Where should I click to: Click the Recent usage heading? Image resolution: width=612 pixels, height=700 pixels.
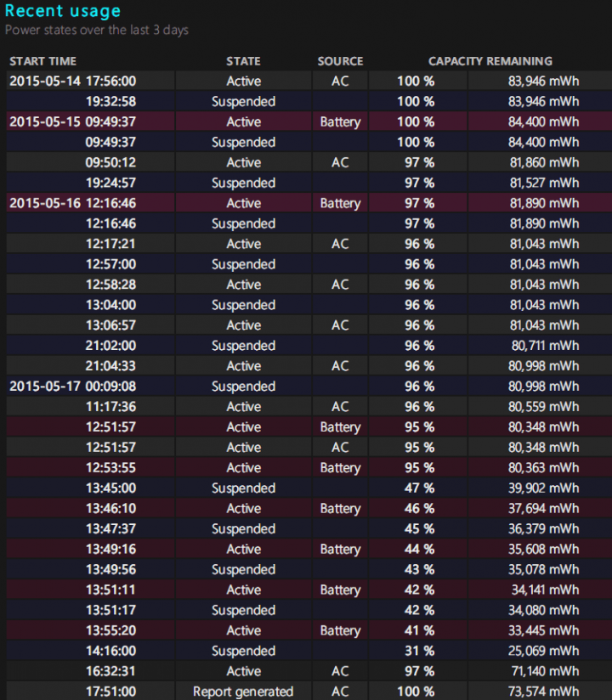tap(63, 11)
